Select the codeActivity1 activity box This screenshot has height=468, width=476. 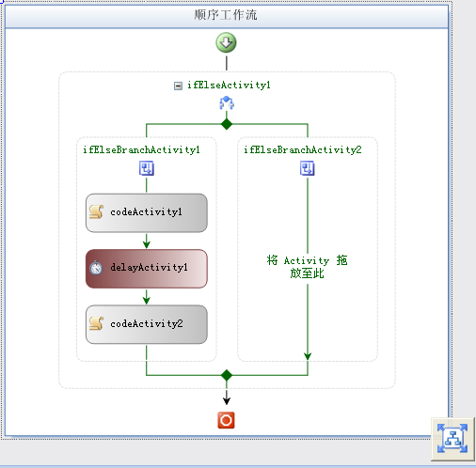[147, 212]
